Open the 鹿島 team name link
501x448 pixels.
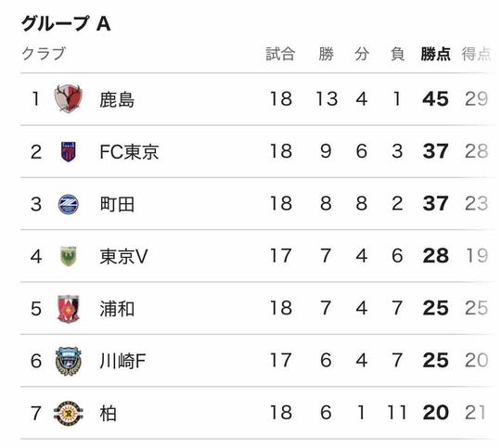(117, 99)
